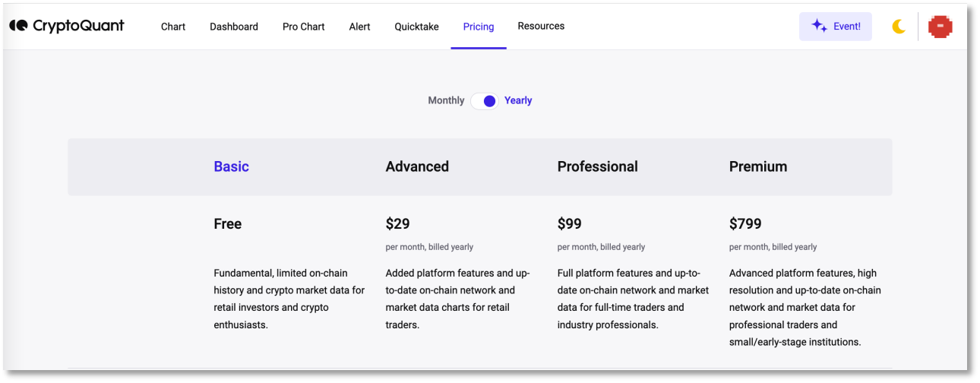Click the CryptoQuant logo icon
Viewport: 980px width, 383px height.
[x=19, y=26]
